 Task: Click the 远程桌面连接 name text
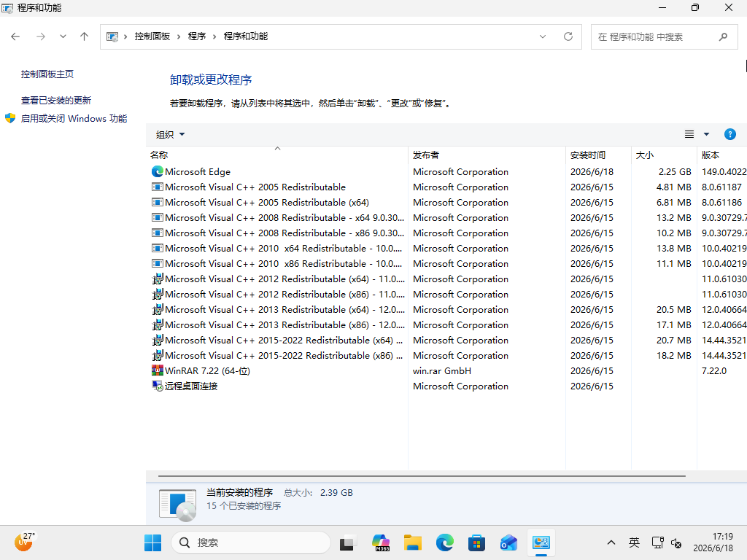point(191,386)
